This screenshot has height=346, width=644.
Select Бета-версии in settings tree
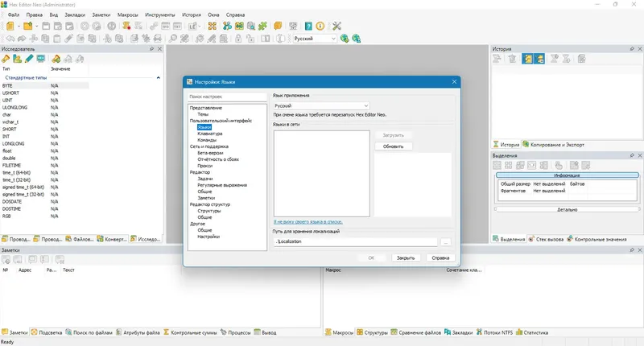[210, 153]
